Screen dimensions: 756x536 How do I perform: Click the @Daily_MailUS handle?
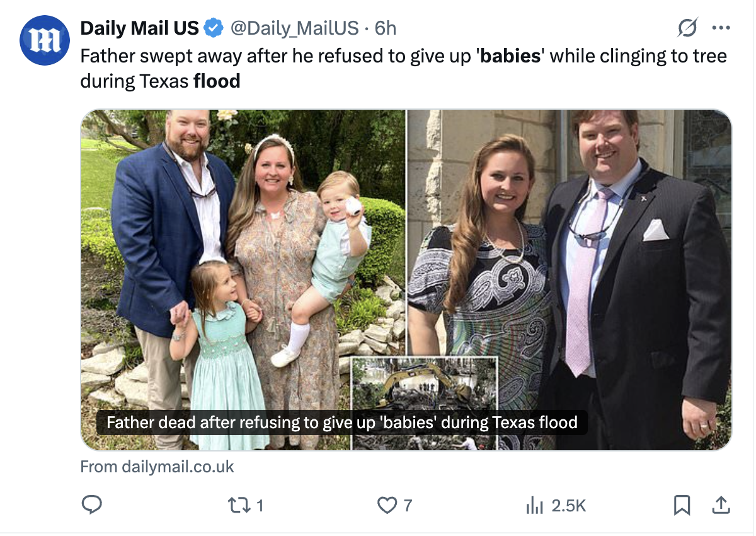pyautogui.click(x=294, y=28)
